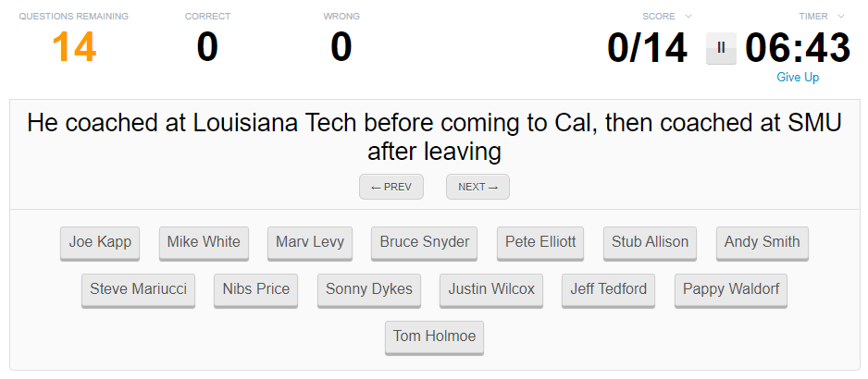The image size is (868, 379).
Task: Go to the previous question
Action: (391, 187)
